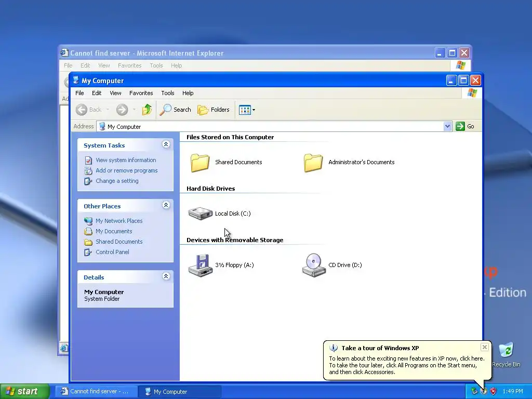Image resolution: width=532 pixels, height=399 pixels.
Task: Open the Help menu in Internet Explorer
Action: point(177,65)
